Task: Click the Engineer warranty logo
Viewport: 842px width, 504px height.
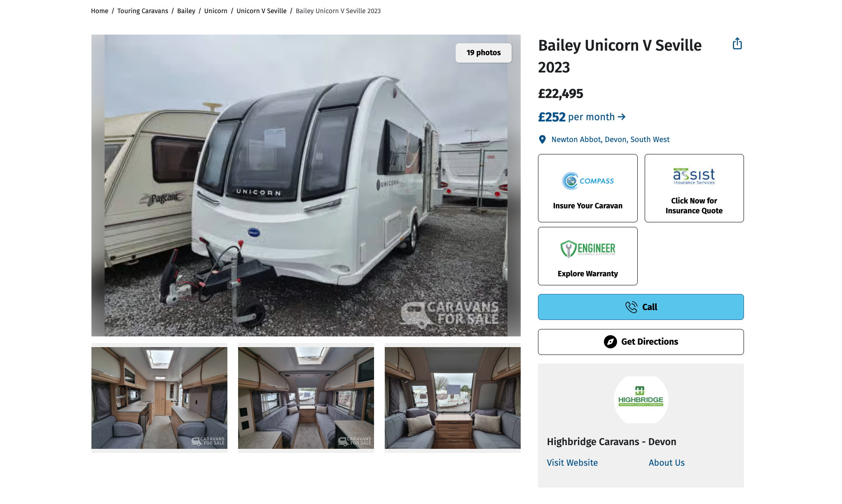Action: click(588, 249)
